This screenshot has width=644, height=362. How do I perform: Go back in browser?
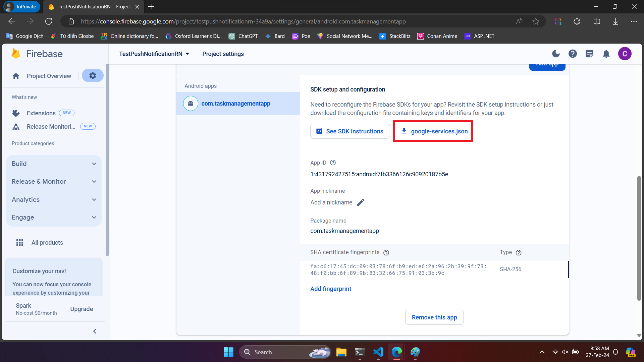[12, 21]
